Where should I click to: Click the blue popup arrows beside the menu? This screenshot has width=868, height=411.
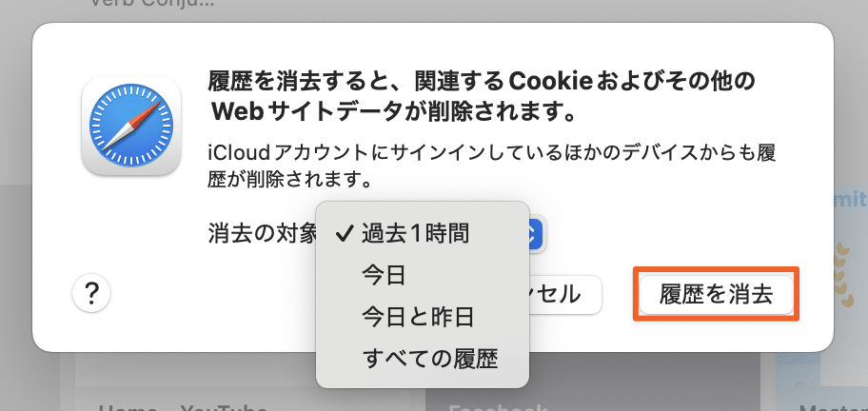(x=535, y=233)
